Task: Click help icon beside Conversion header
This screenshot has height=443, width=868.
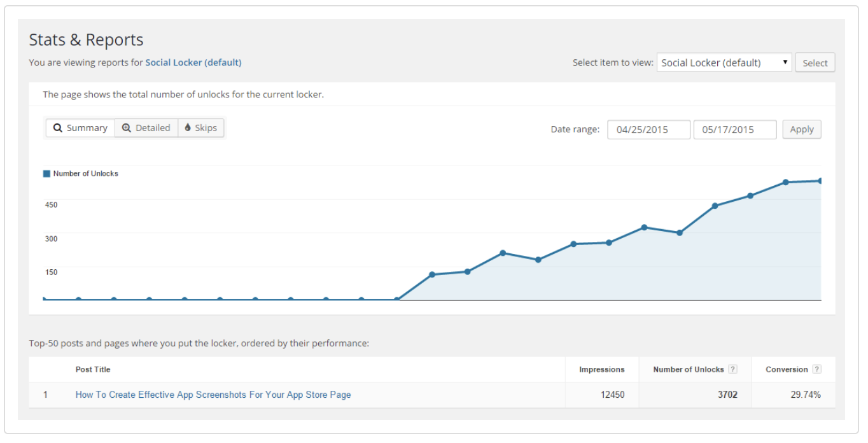Action: point(816,369)
